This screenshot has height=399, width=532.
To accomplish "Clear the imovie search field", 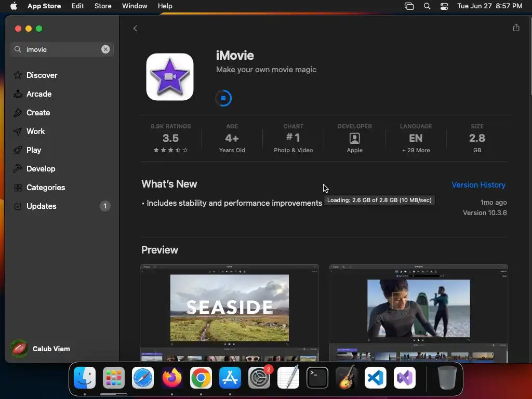I will point(105,49).
